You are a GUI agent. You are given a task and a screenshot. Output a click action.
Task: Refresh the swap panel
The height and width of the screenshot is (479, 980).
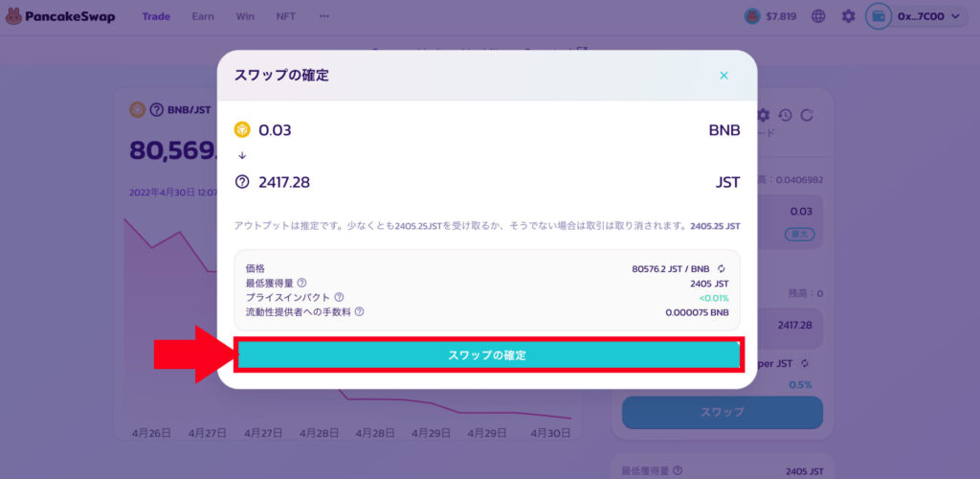pyautogui.click(x=807, y=115)
